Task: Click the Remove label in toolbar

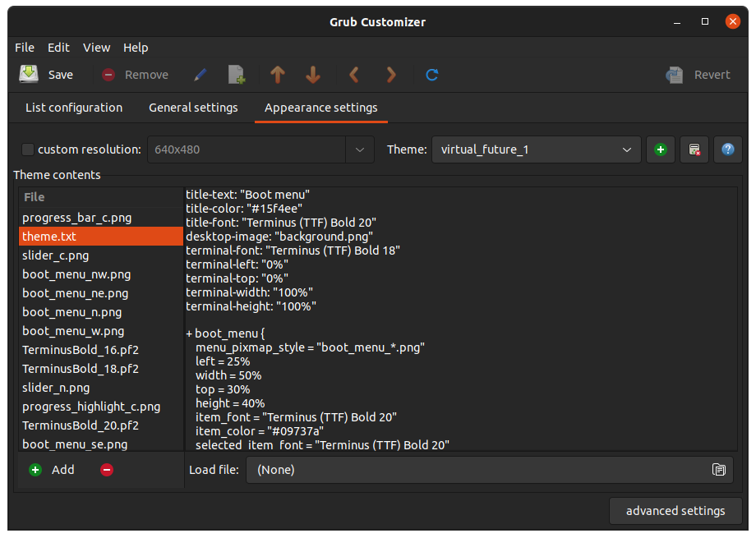Action: pos(146,75)
